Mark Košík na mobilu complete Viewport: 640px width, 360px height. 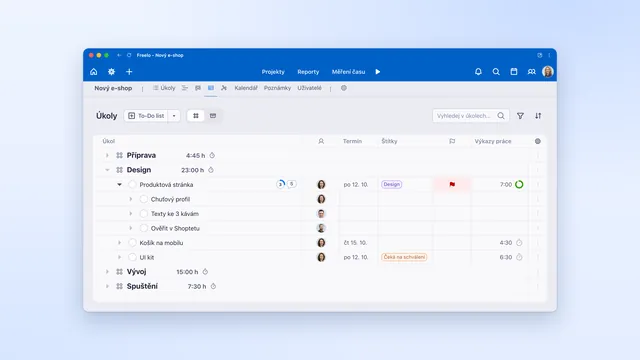(x=132, y=243)
